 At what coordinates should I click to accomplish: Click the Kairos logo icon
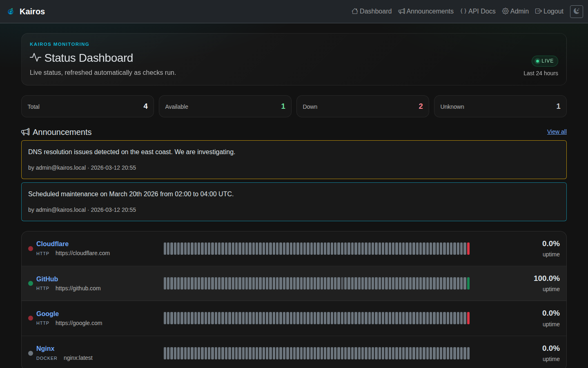click(11, 11)
